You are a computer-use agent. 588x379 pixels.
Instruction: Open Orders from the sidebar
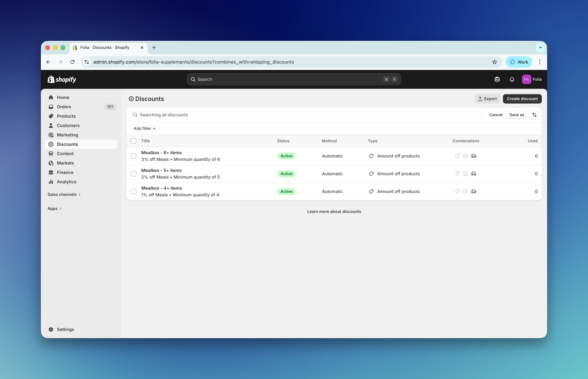[x=64, y=107]
